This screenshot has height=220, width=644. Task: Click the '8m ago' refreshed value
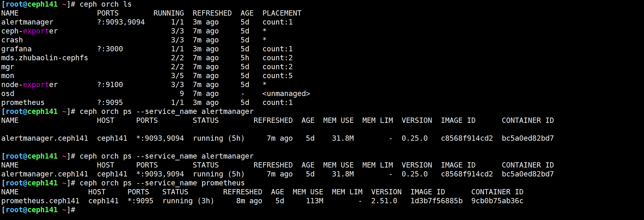pyautogui.click(x=249, y=201)
